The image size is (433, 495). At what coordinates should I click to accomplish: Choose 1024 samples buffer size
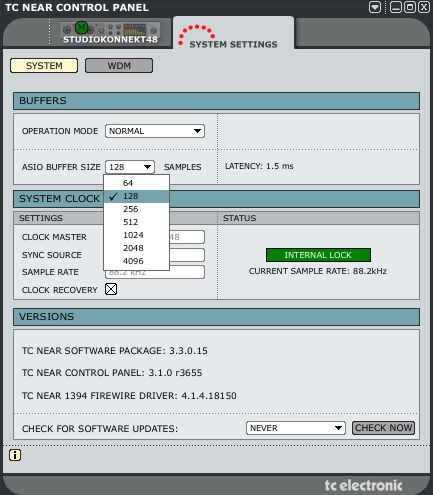point(137,235)
